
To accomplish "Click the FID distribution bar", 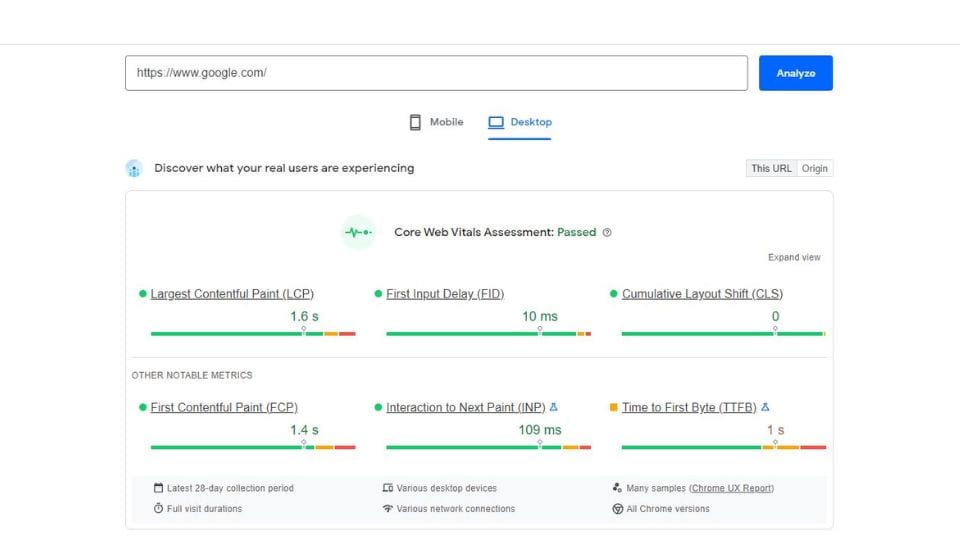I will [489, 334].
